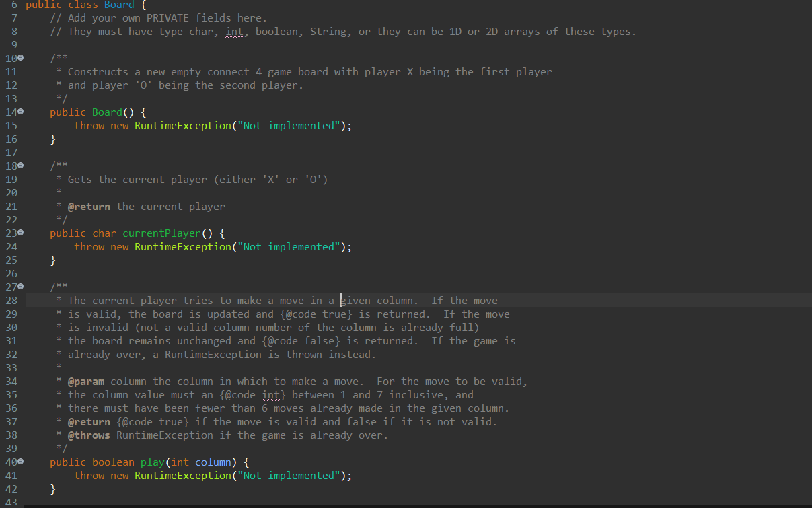This screenshot has width=812, height=508.
Task: Click '{@code int}' on line 35
Action: (252, 395)
